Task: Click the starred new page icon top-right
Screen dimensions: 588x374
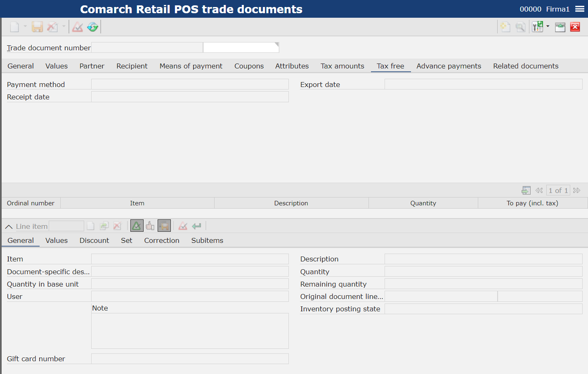Action: [x=505, y=27]
